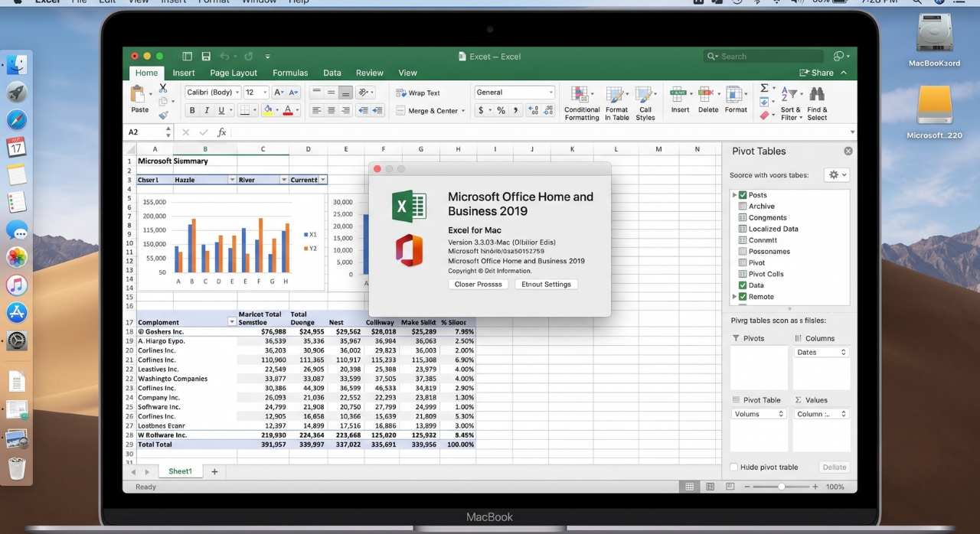Image resolution: width=980 pixels, height=534 pixels.
Task: Open the Merge & Center dropdown arrow
Action: (x=463, y=111)
